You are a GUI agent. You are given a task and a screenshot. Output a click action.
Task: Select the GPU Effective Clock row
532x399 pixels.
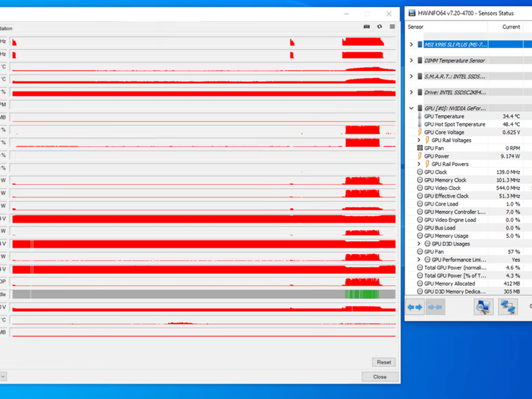469,196
